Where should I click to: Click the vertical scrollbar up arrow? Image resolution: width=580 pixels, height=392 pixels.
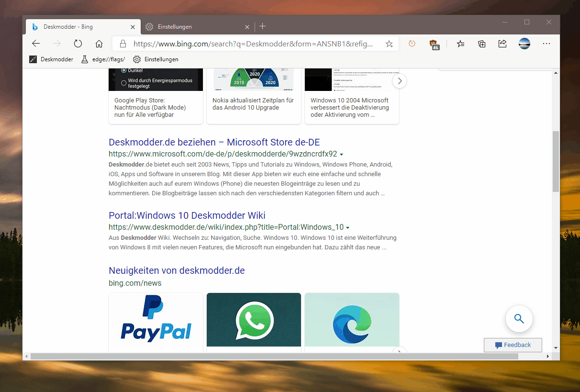556,73
